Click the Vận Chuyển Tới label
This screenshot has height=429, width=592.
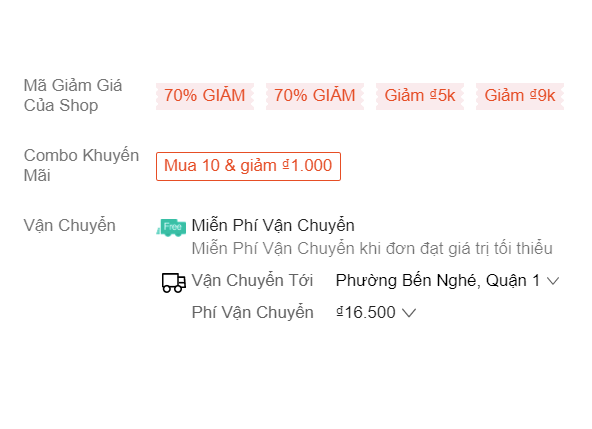252,281
